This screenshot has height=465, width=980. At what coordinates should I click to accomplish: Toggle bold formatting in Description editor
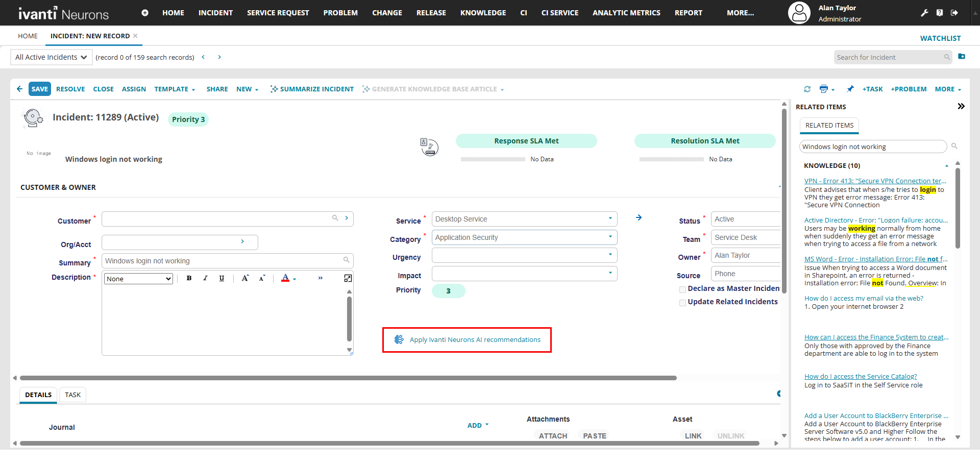click(x=189, y=278)
